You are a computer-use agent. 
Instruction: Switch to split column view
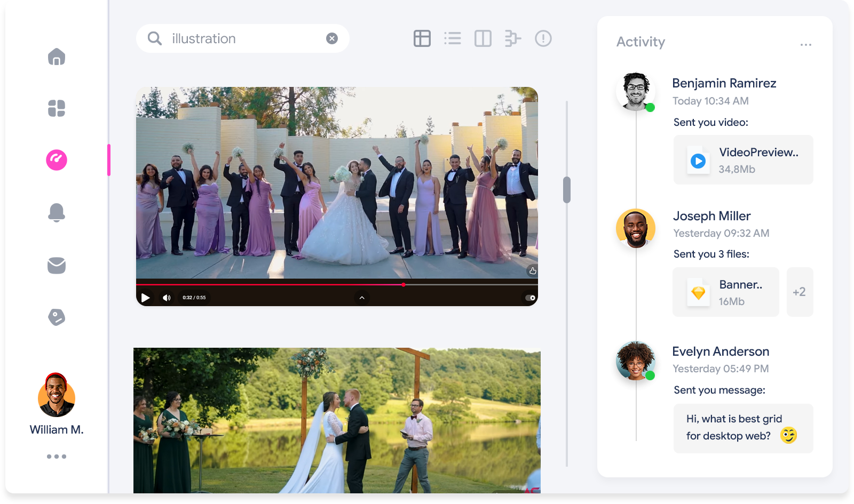483,38
